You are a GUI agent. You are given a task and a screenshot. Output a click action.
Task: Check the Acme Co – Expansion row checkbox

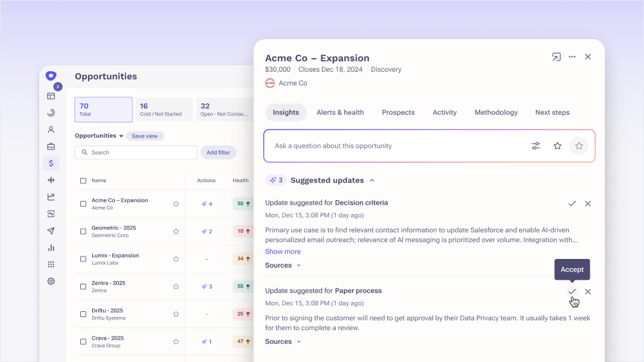click(x=83, y=204)
